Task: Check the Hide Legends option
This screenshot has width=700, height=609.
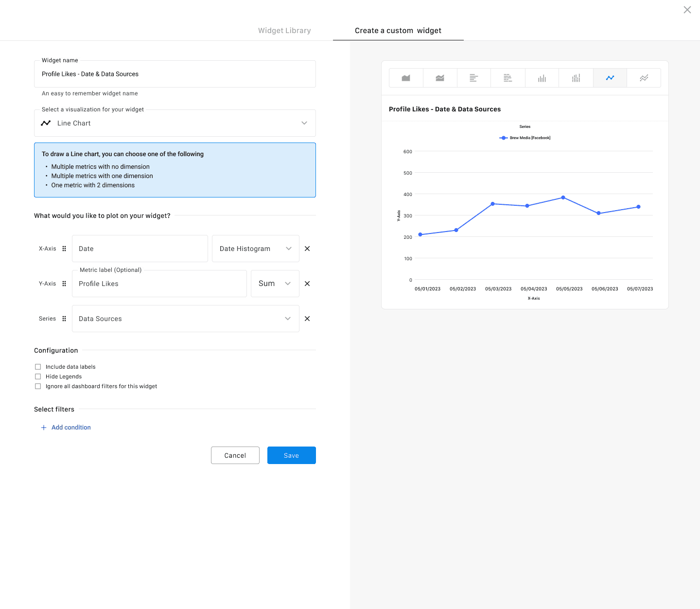Action: 38,376
